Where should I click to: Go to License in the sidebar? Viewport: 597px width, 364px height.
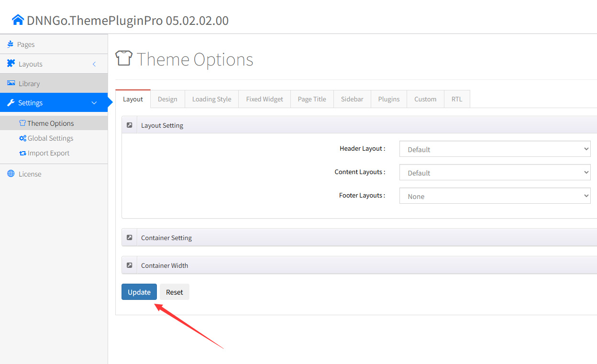54,174
